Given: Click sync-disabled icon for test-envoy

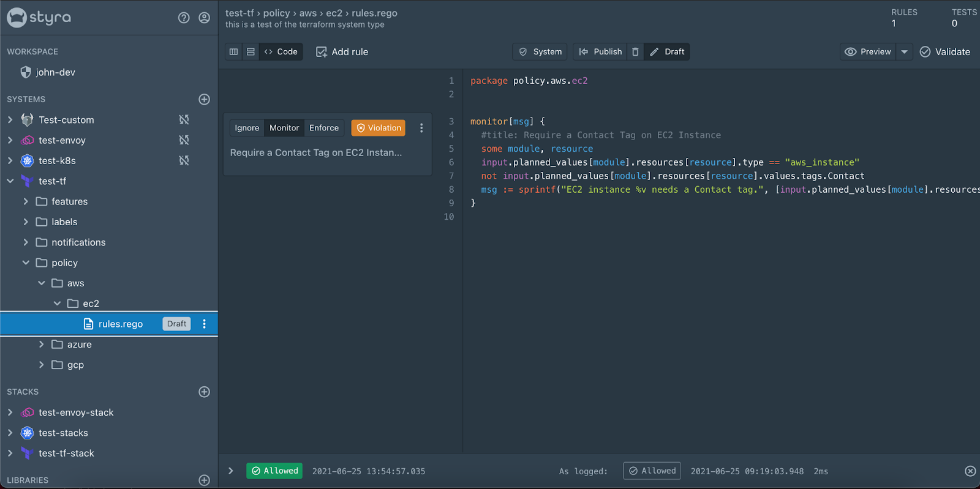Looking at the screenshot, I should [184, 140].
